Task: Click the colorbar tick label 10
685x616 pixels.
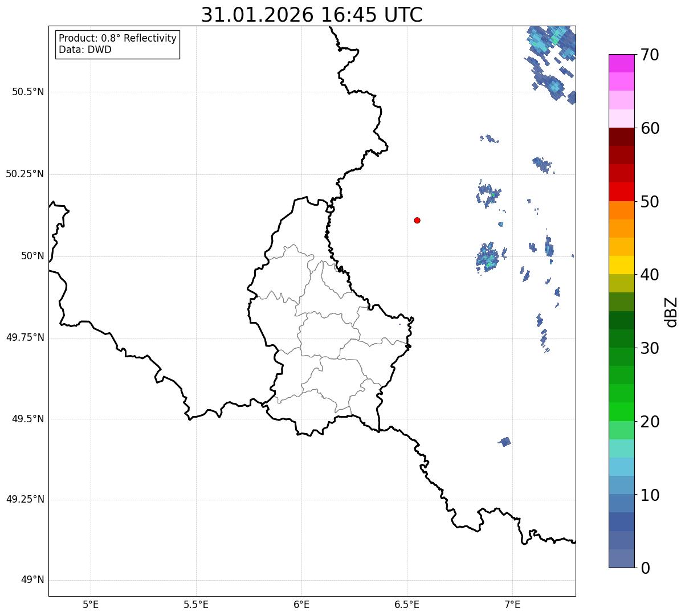Action: [650, 495]
